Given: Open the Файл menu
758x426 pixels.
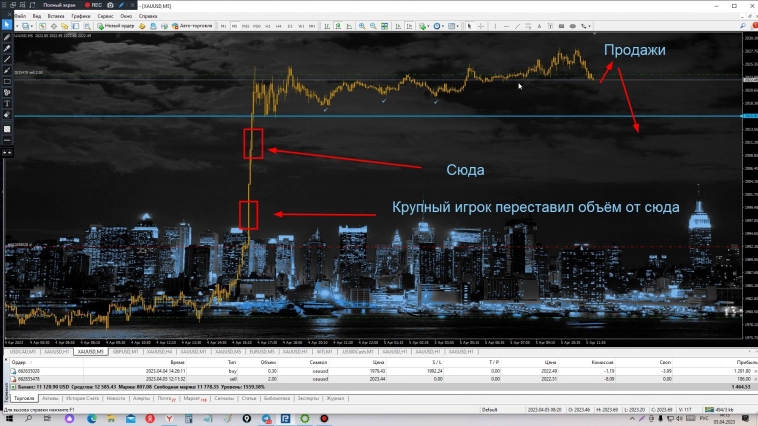Looking at the screenshot, I should (20, 16).
